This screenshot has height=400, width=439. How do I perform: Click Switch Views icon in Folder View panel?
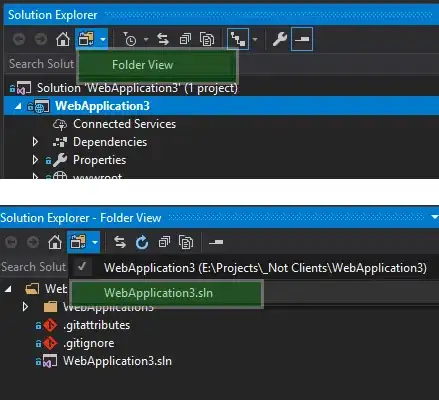[78, 242]
